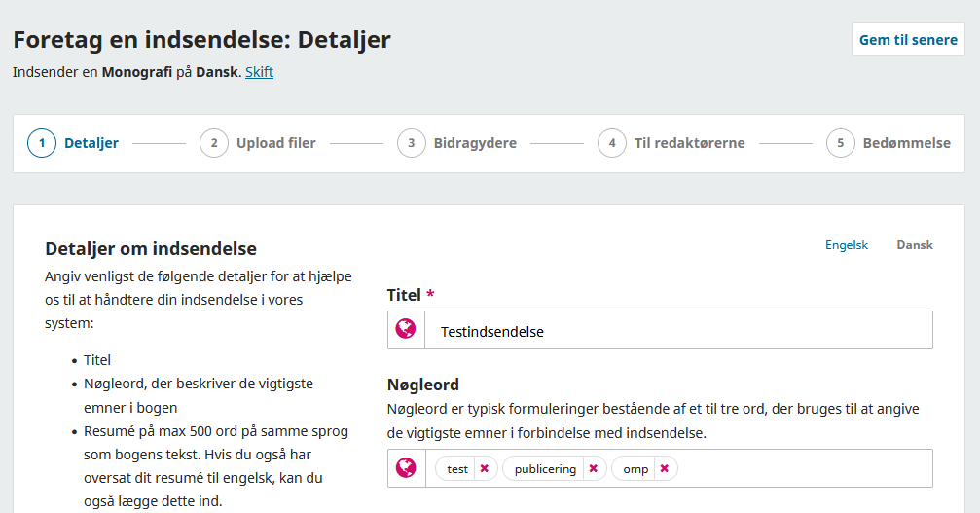Switch form language to Engelsk
The image size is (980, 513).
[847, 245]
